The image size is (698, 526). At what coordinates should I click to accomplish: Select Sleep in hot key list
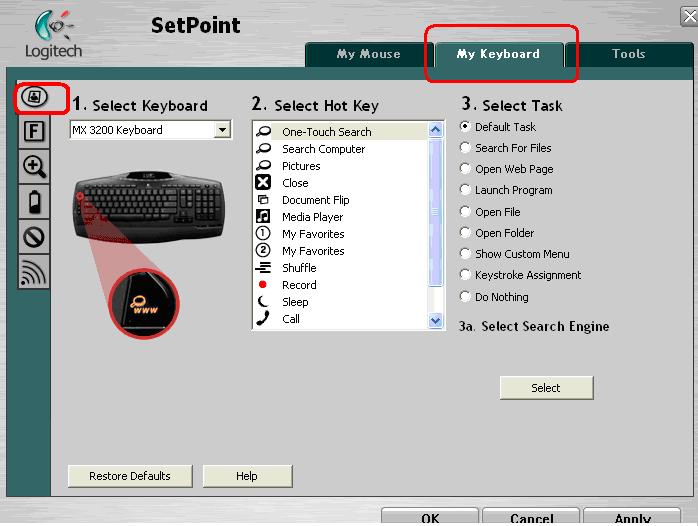click(x=341, y=302)
